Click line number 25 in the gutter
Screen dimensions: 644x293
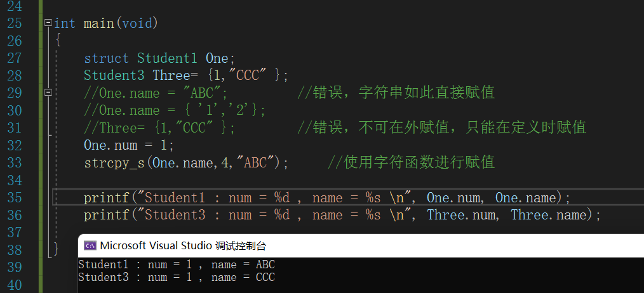pos(15,23)
